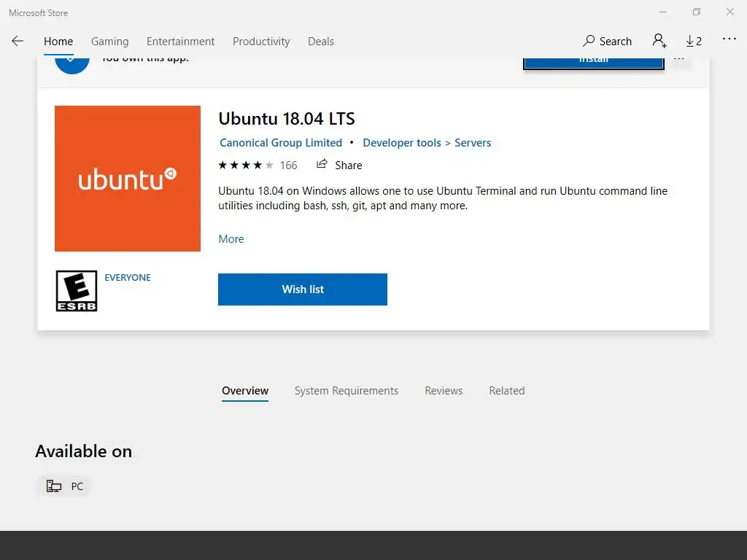Click the Ubuntu 18.04 LTS title
Viewport: 747px width, 560px height.
coord(286,119)
